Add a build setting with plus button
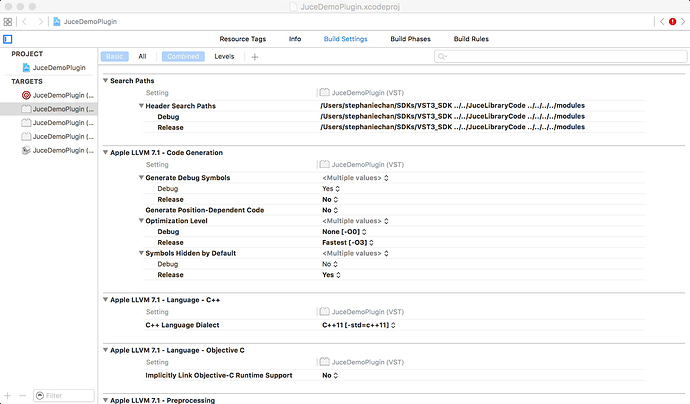Viewport: 690px width, 404px height. pyautogui.click(x=254, y=57)
